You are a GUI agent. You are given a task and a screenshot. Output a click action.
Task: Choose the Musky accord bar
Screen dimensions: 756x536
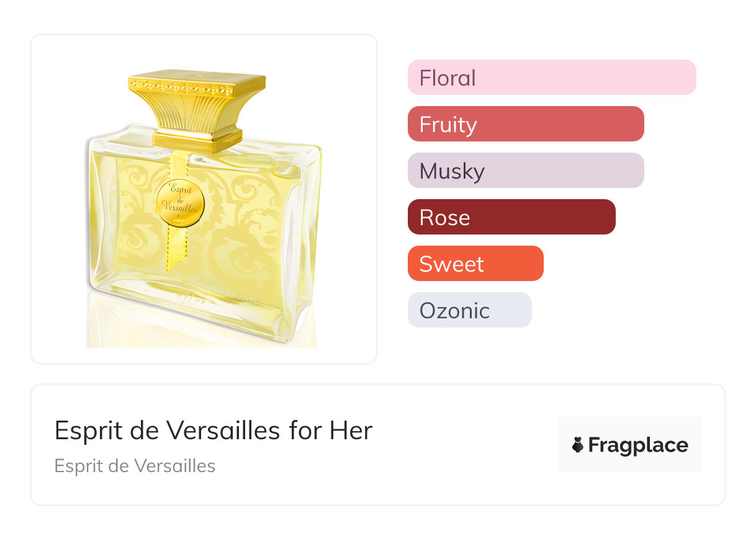pos(525,171)
